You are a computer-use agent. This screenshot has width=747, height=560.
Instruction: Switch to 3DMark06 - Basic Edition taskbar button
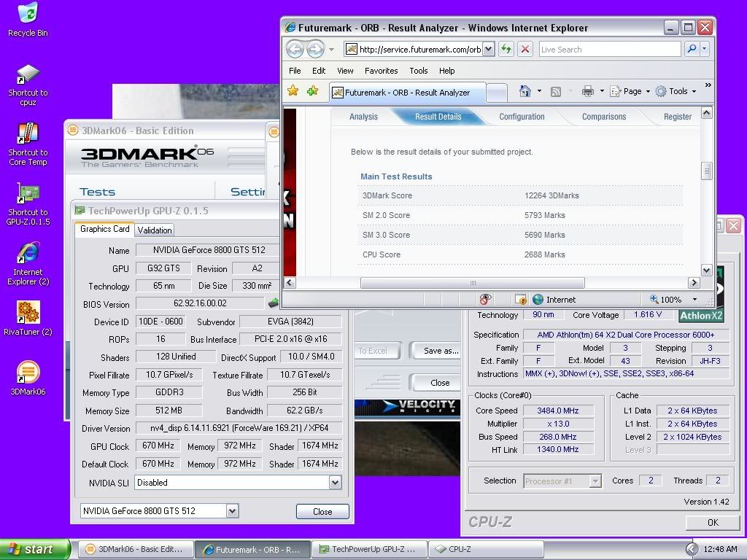tap(135, 549)
